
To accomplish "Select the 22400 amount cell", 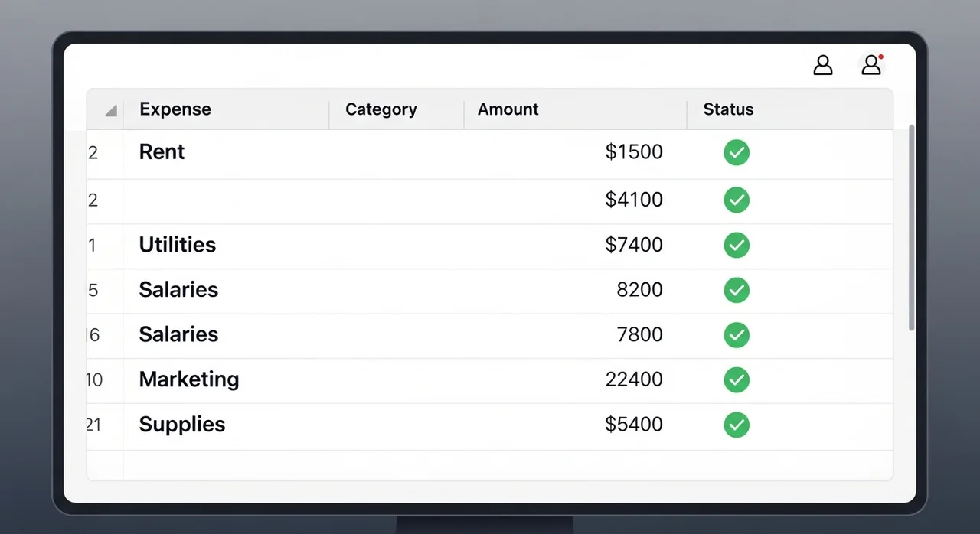I will [x=633, y=379].
